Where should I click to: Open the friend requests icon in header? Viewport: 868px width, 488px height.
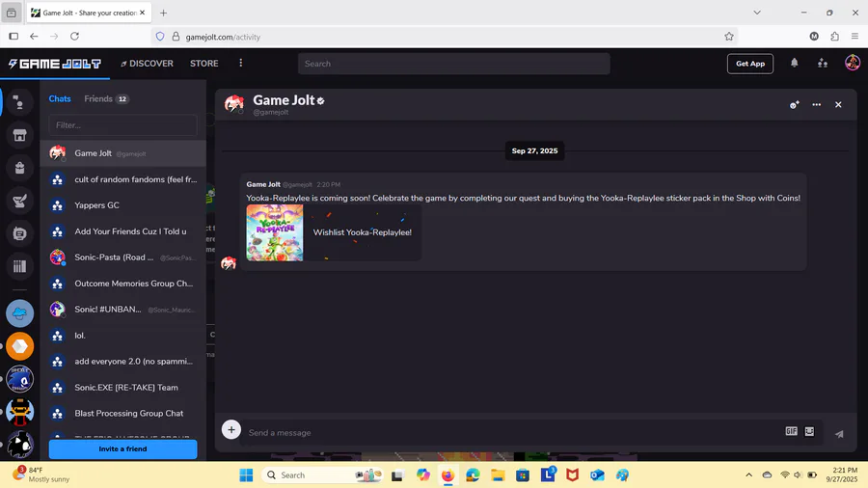tap(823, 63)
